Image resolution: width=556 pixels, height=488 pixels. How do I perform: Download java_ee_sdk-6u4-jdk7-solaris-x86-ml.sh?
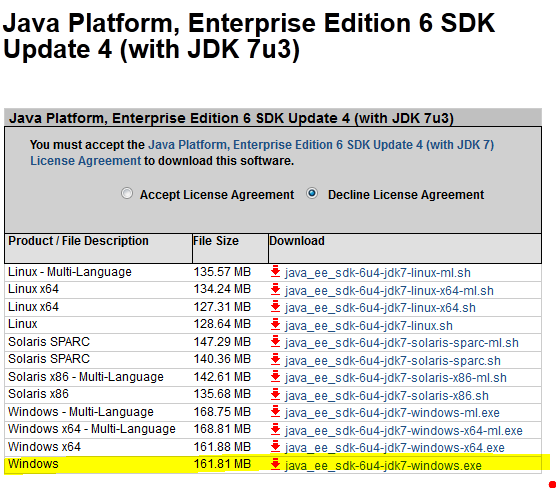(x=396, y=378)
